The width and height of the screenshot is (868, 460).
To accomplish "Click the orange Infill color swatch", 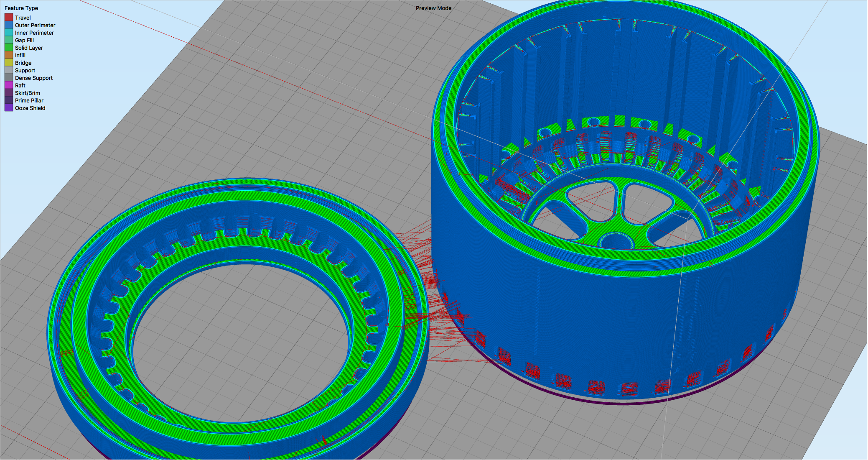I will point(9,55).
